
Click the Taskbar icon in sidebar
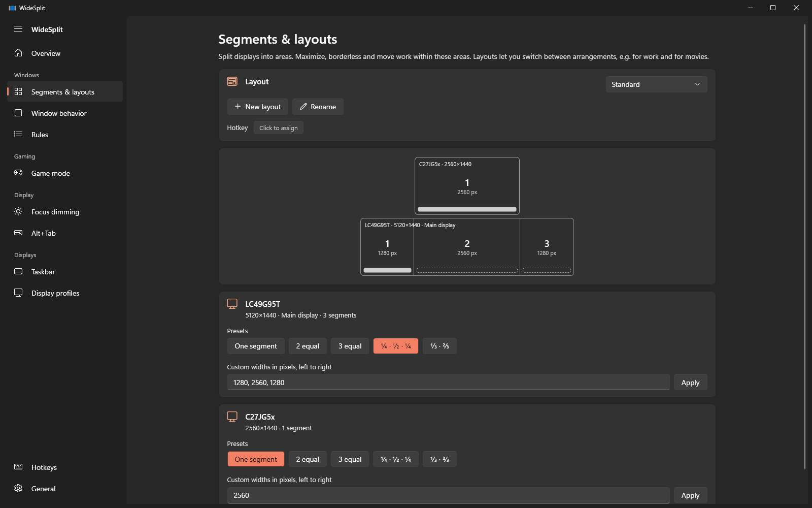(x=18, y=271)
